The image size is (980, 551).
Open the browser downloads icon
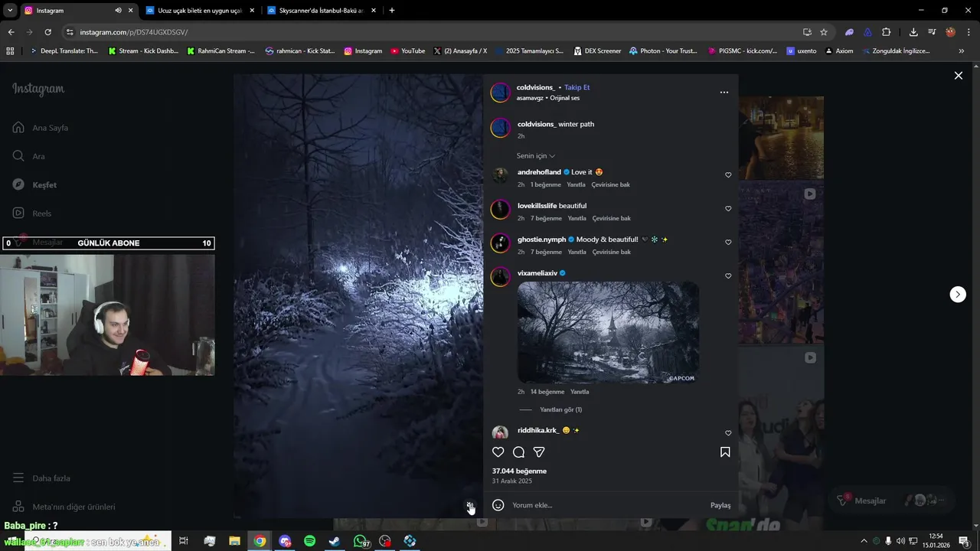pyautogui.click(x=913, y=32)
